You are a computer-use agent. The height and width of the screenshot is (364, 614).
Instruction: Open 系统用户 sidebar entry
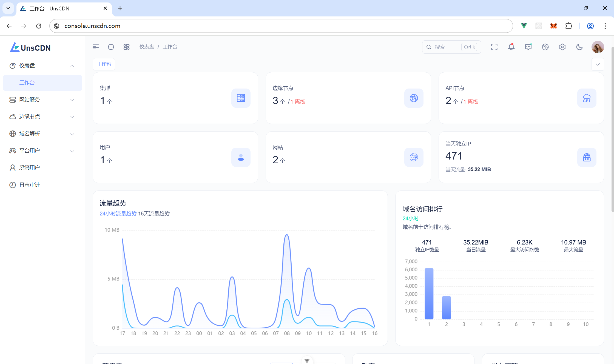[x=30, y=168]
